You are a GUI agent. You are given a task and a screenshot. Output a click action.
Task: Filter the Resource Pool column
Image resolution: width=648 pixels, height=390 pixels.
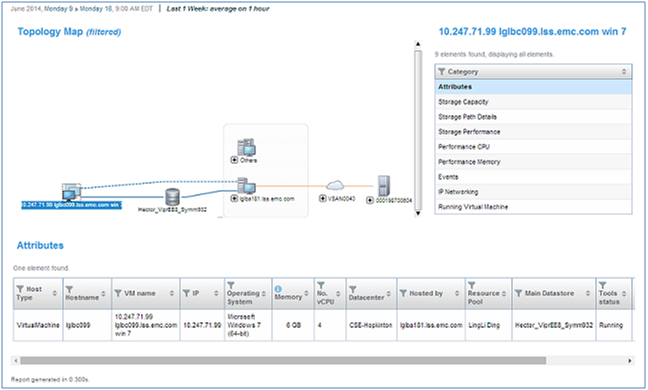472,285
